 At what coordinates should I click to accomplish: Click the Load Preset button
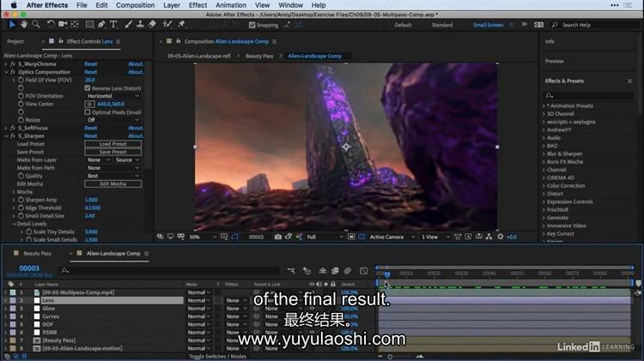[x=112, y=144]
